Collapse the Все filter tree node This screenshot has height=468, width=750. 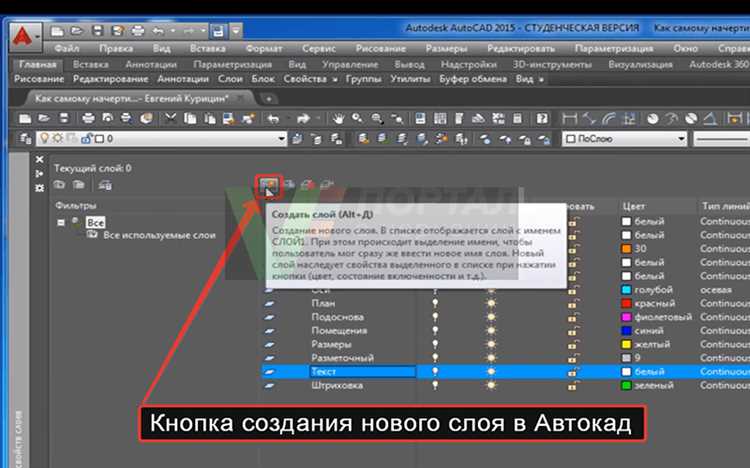pyautogui.click(x=62, y=222)
